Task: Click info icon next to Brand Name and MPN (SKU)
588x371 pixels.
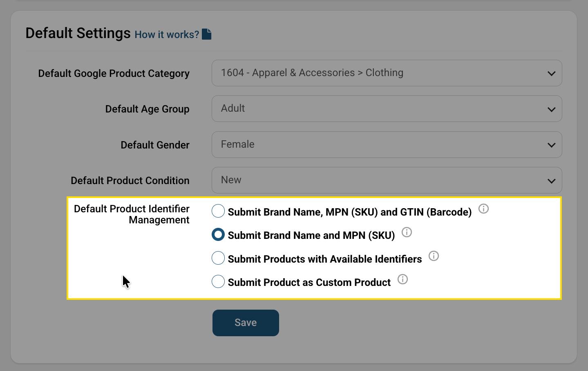Action: pyautogui.click(x=407, y=232)
